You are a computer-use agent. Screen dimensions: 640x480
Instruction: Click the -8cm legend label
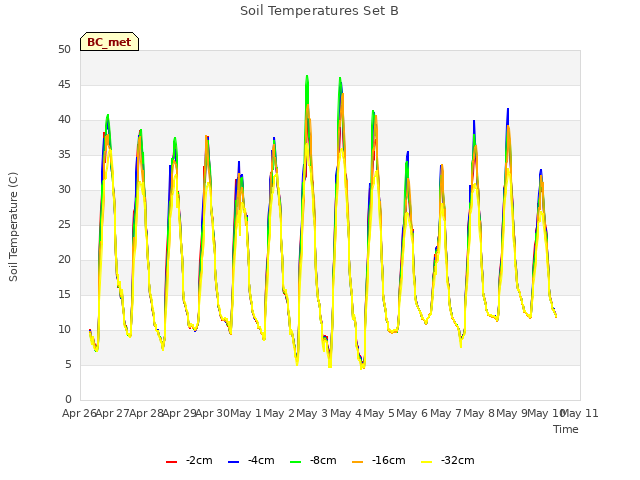pos(323,460)
